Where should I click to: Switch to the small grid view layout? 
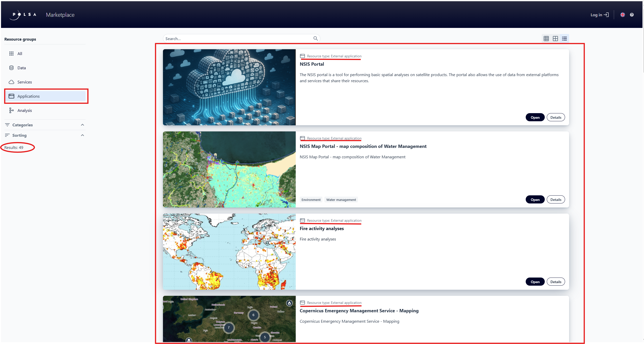coord(546,38)
